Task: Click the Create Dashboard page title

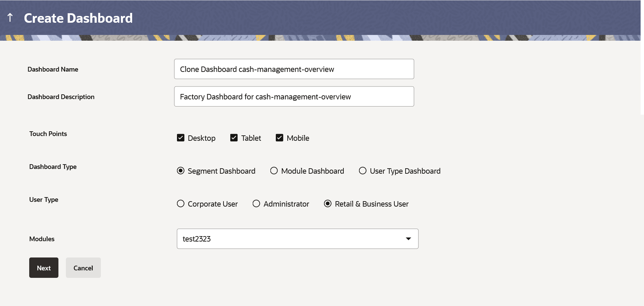Action: click(x=78, y=18)
